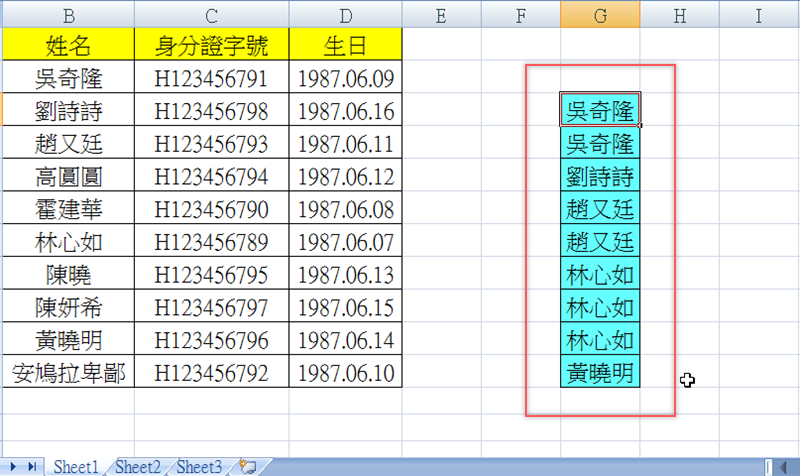Image resolution: width=800 pixels, height=476 pixels.
Task: Select the 霍建華 name cell
Action: [x=68, y=208]
